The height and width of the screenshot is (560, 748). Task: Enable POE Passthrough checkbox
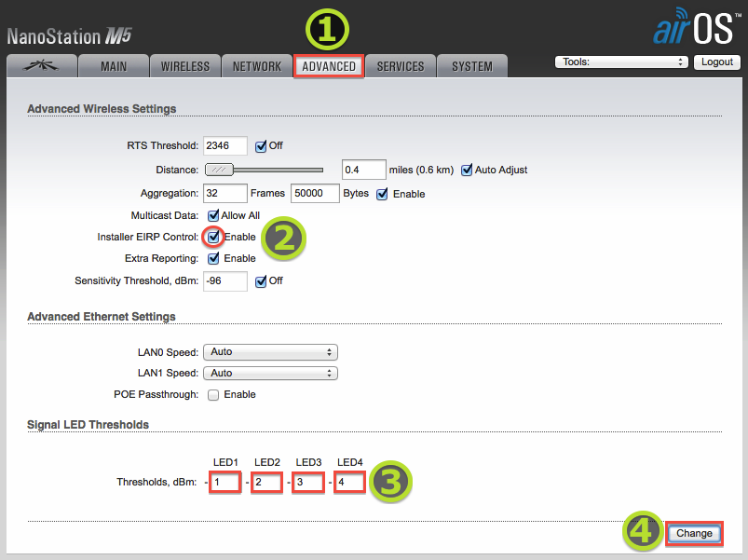[213, 395]
